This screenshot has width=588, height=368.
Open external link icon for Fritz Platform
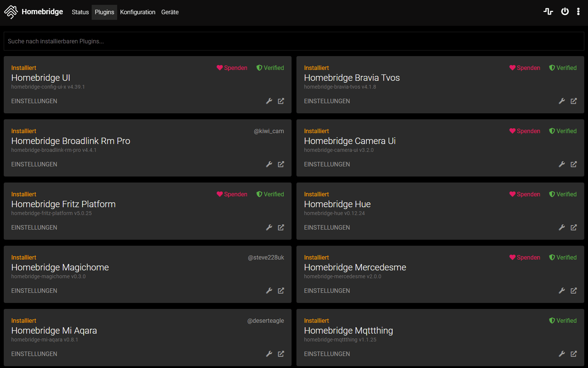281,227
